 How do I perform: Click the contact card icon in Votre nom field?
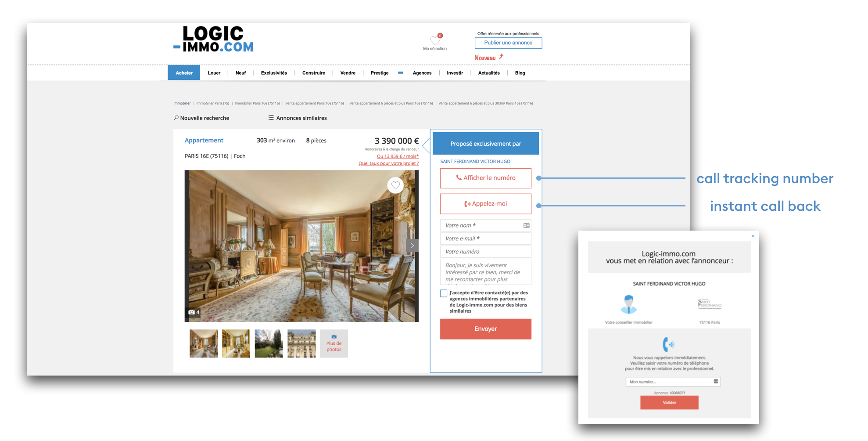525,225
